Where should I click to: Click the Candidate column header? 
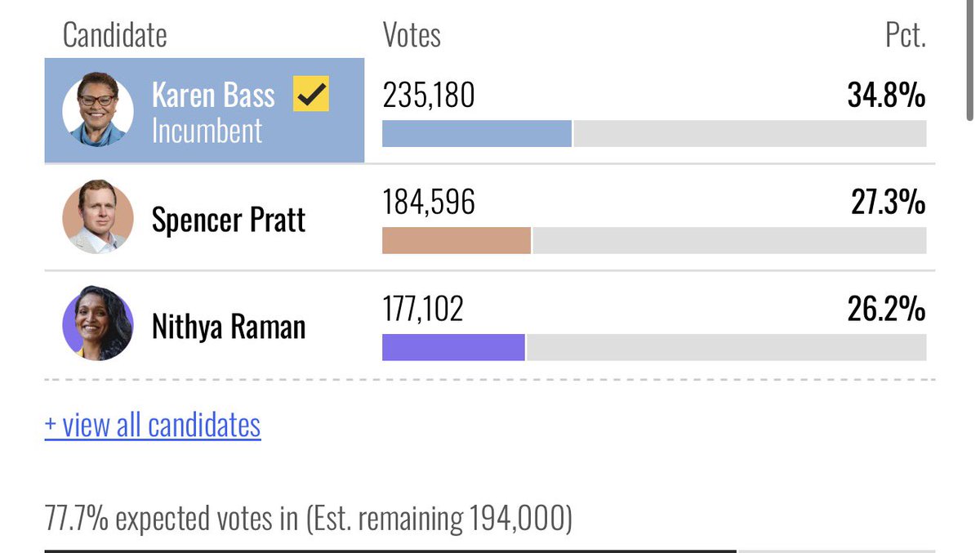point(115,35)
